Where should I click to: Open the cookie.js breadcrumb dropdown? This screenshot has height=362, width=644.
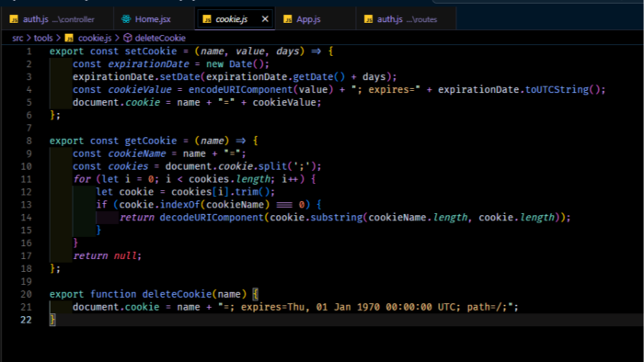point(95,38)
